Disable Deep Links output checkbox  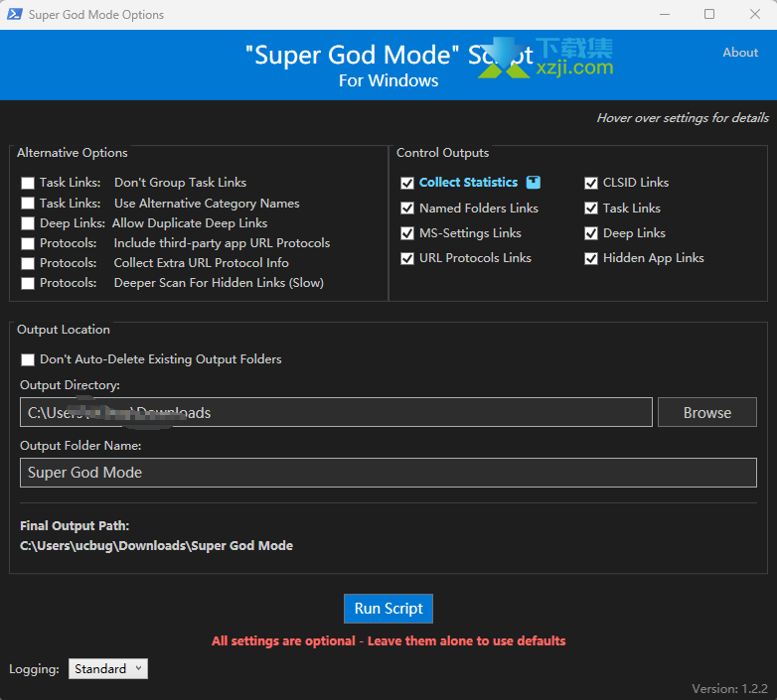(591, 233)
